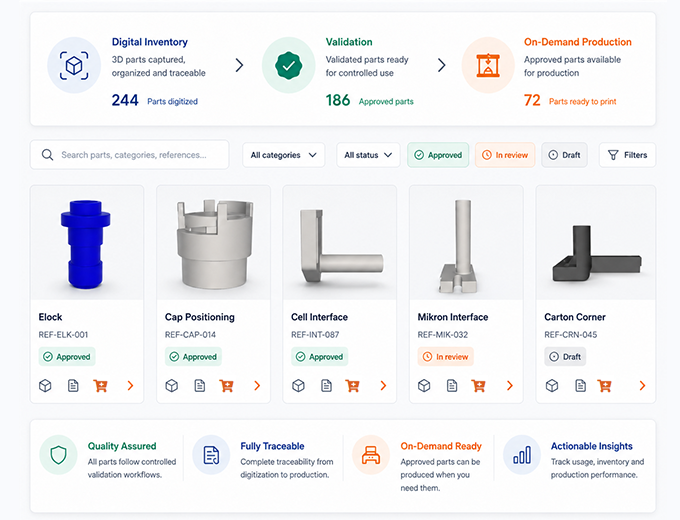Image resolution: width=680 pixels, height=520 pixels.
Task: Click the Digital Inventory scan cube icon
Action: [x=74, y=65]
